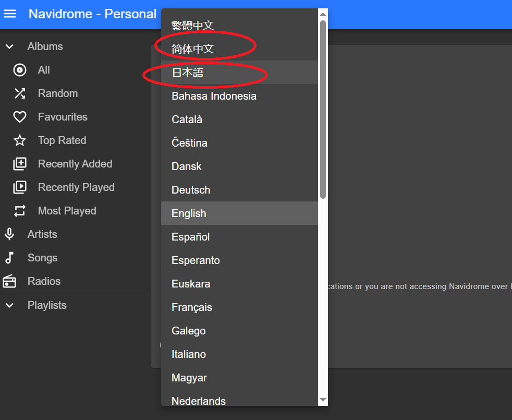The width and height of the screenshot is (512, 420).
Task: Click the Recently Played icon
Action: 20,187
